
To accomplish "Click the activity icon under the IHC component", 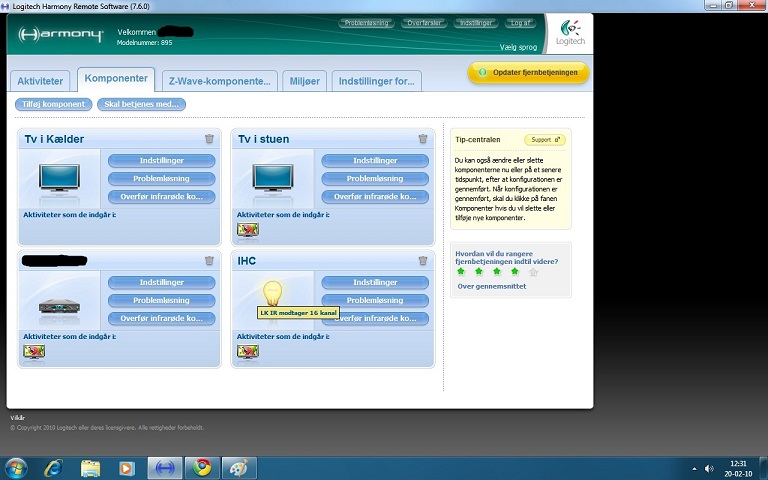I will click(x=247, y=351).
